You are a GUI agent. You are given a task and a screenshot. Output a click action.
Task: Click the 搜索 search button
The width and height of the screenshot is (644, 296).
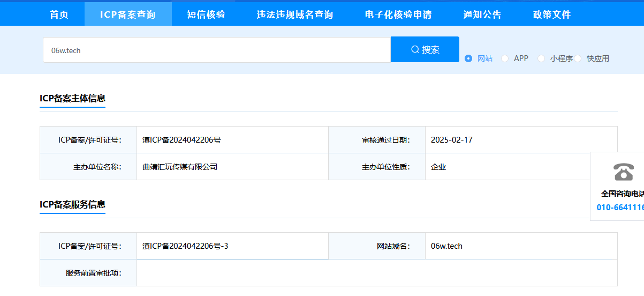[x=425, y=49]
